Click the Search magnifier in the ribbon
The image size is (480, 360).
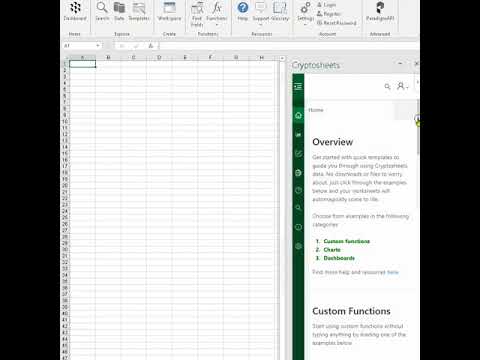(x=102, y=11)
